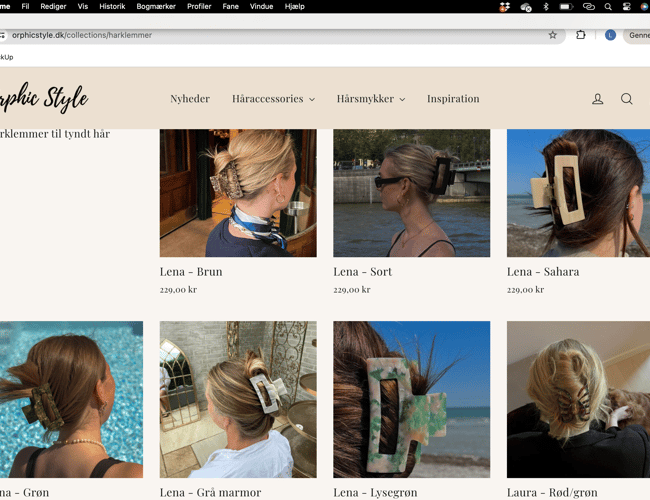Open the Bogmærker menu
Viewport: 650px width, 500px height.
156,6
